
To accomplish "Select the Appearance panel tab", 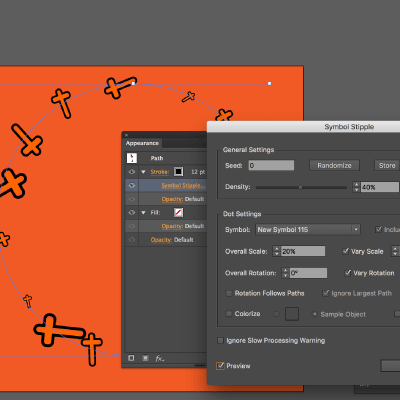I will pos(142,143).
